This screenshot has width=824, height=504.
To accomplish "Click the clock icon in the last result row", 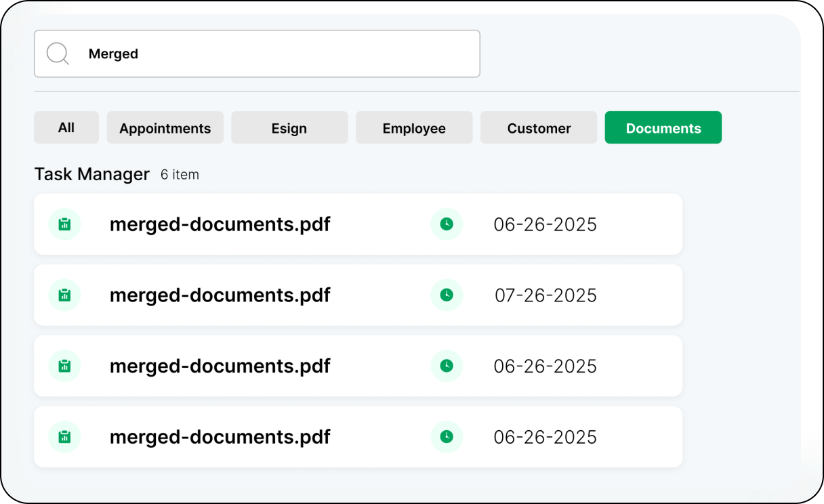I will pos(447,437).
